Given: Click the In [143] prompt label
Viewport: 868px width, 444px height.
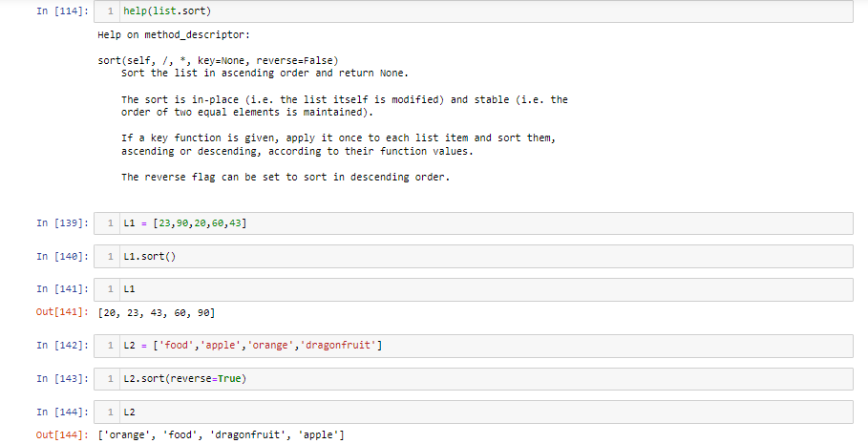Looking at the screenshot, I should tap(63, 379).
